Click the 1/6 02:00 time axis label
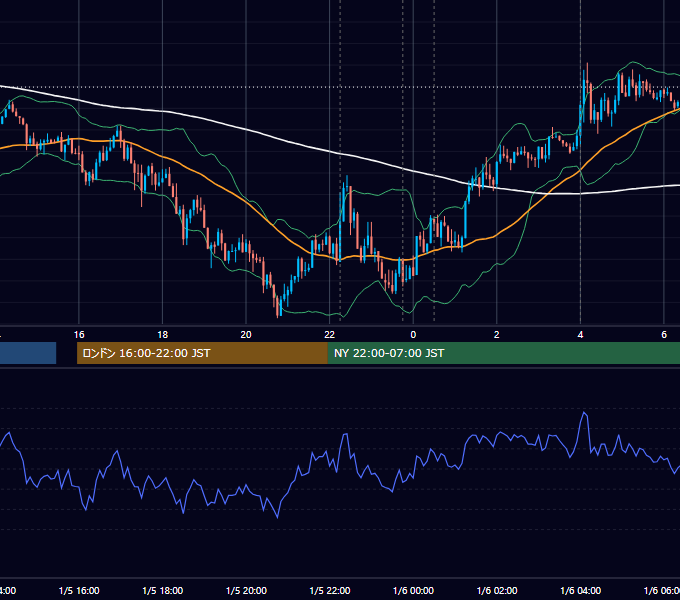 [497, 590]
